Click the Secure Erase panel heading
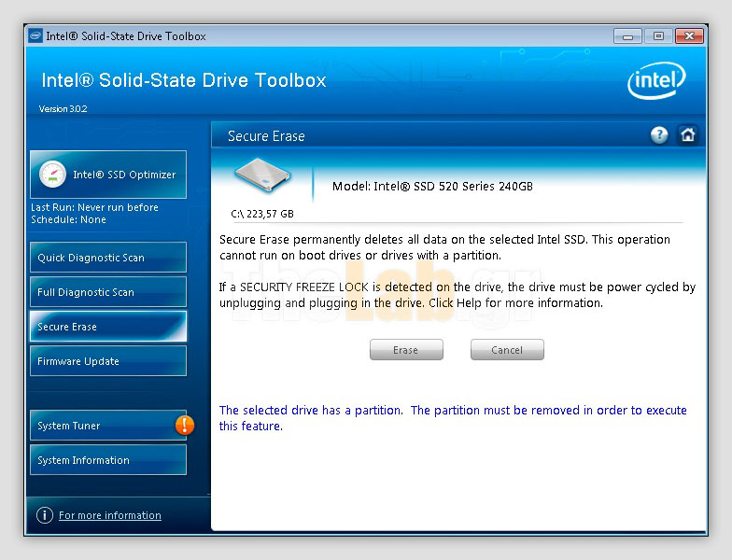 [x=266, y=136]
